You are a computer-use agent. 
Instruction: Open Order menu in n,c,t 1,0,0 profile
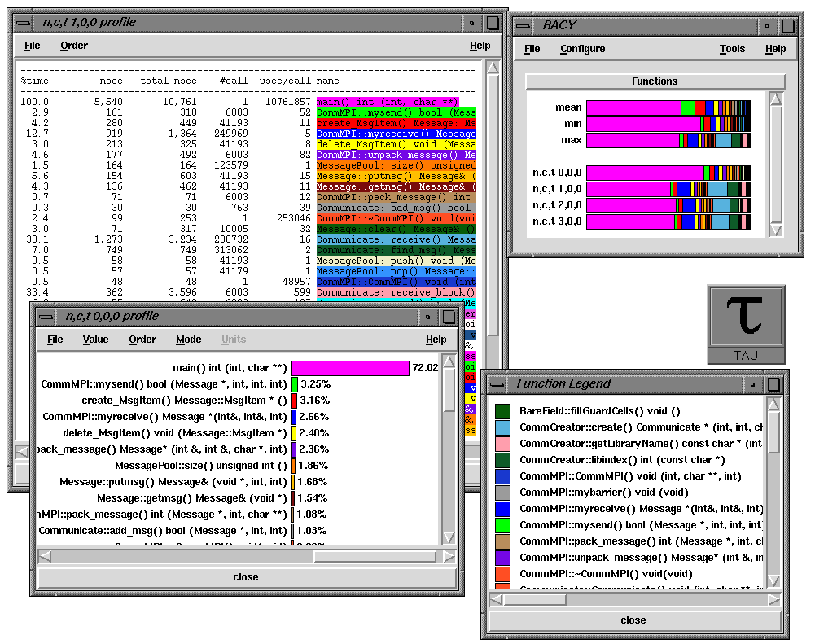tap(74, 46)
